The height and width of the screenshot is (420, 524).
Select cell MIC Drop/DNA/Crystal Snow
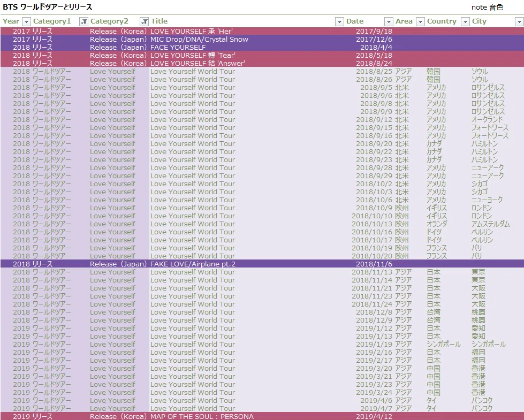tap(199, 40)
